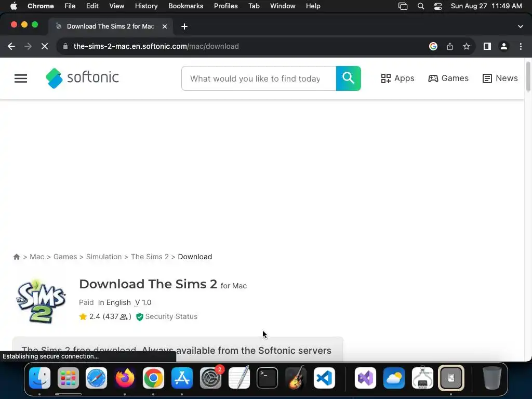Go back with the browser back arrow

[11, 46]
